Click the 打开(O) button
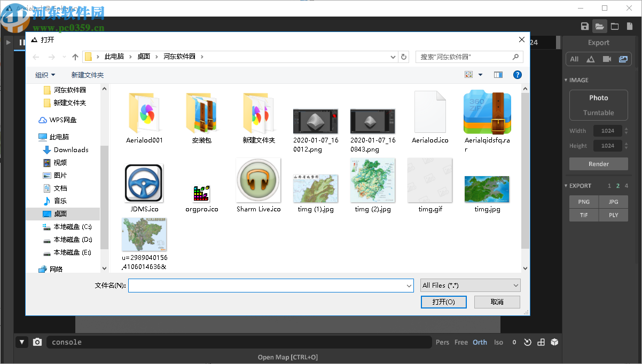This screenshot has height=364, width=642. point(443,302)
